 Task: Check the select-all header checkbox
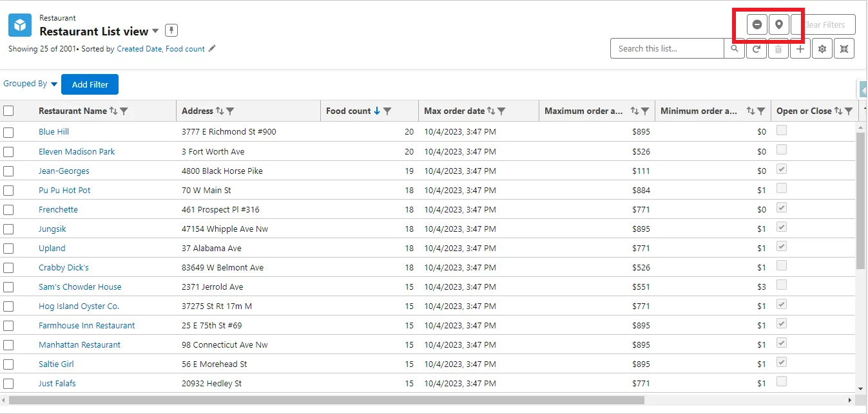pyautogui.click(x=8, y=111)
